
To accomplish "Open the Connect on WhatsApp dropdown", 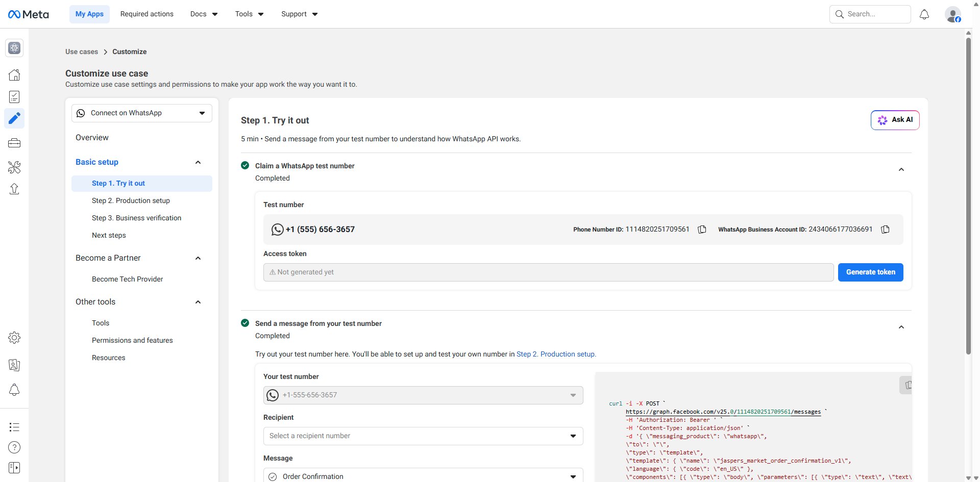I will 142,113.
